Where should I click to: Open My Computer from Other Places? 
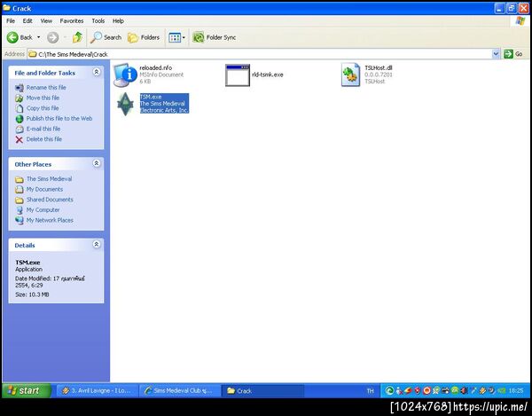(x=43, y=210)
